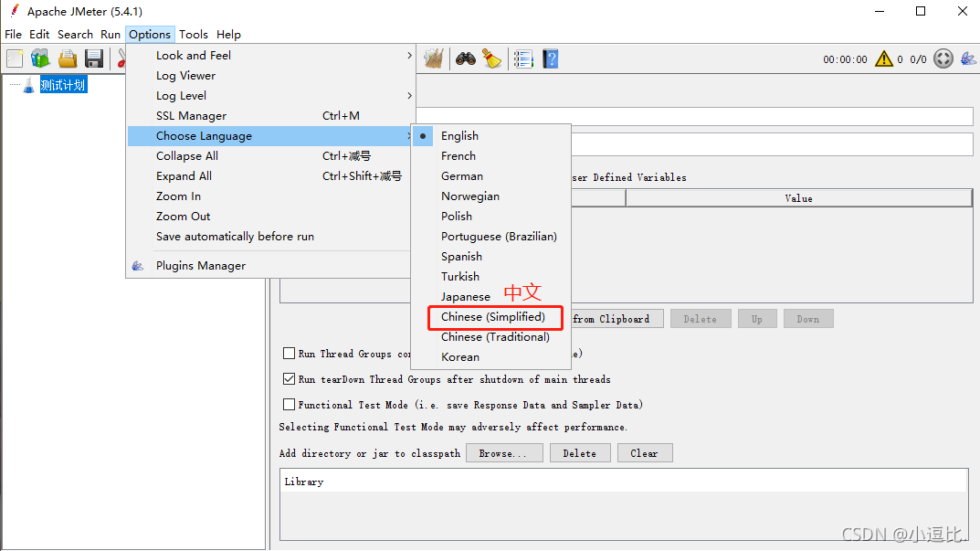The width and height of the screenshot is (980, 551).
Task: Click the Reset Search broom icon
Action: [492, 58]
